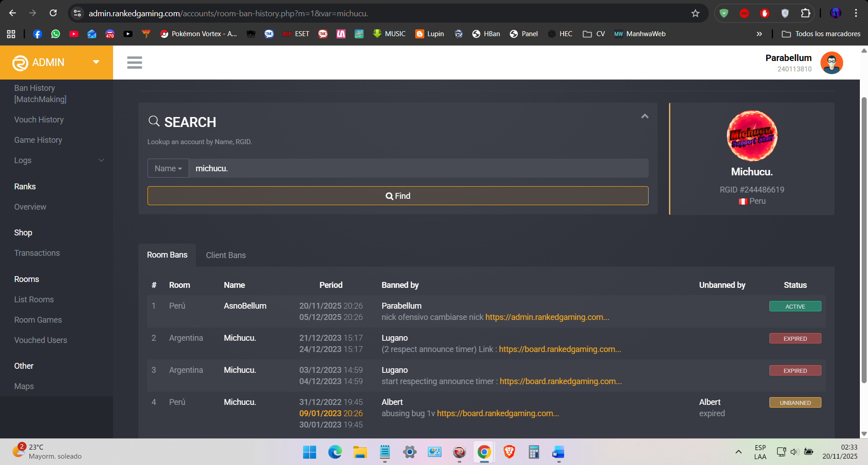Click the Parabellum user avatar

point(831,63)
